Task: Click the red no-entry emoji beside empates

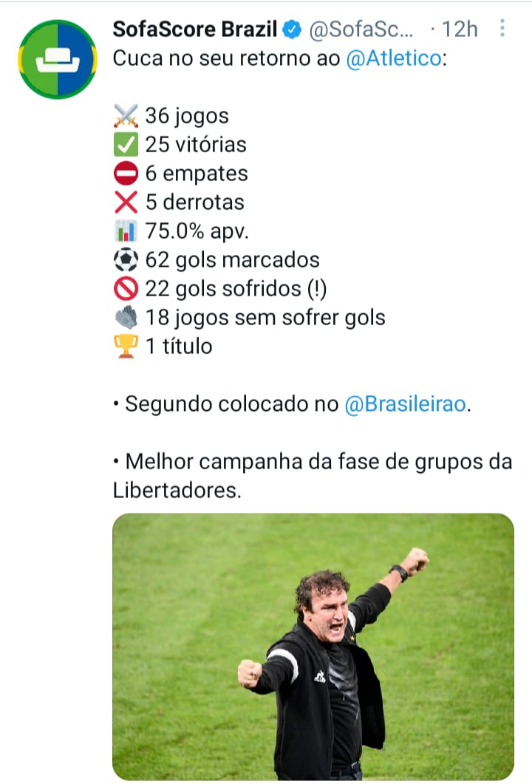Action: pyautogui.click(x=126, y=174)
